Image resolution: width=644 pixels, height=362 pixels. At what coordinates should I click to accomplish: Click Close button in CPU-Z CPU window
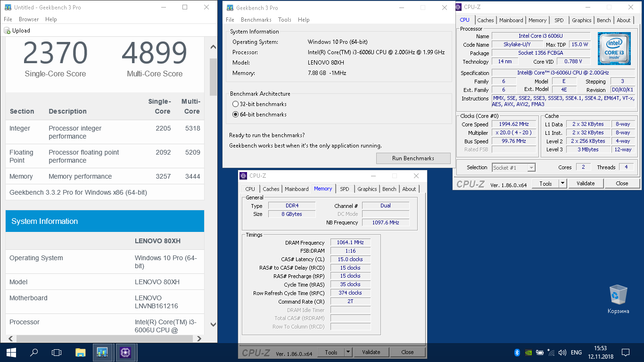pyautogui.click(x=622, y=183)
